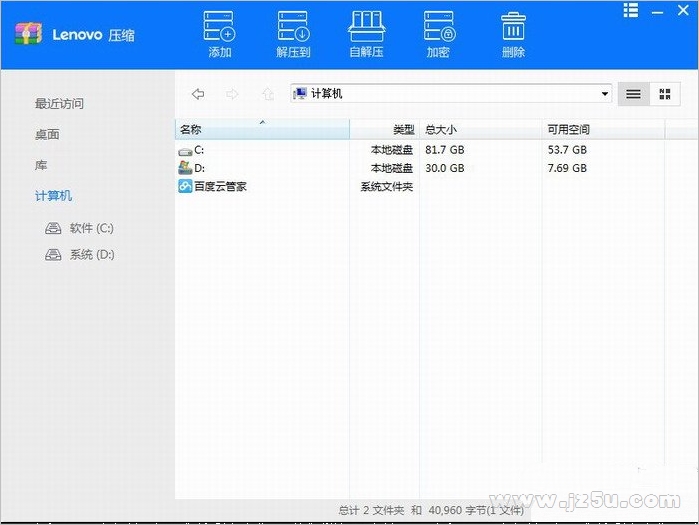699x525 pixels.
Task: Open 系统 (D:) drive in sidebar
Action: 92,254
